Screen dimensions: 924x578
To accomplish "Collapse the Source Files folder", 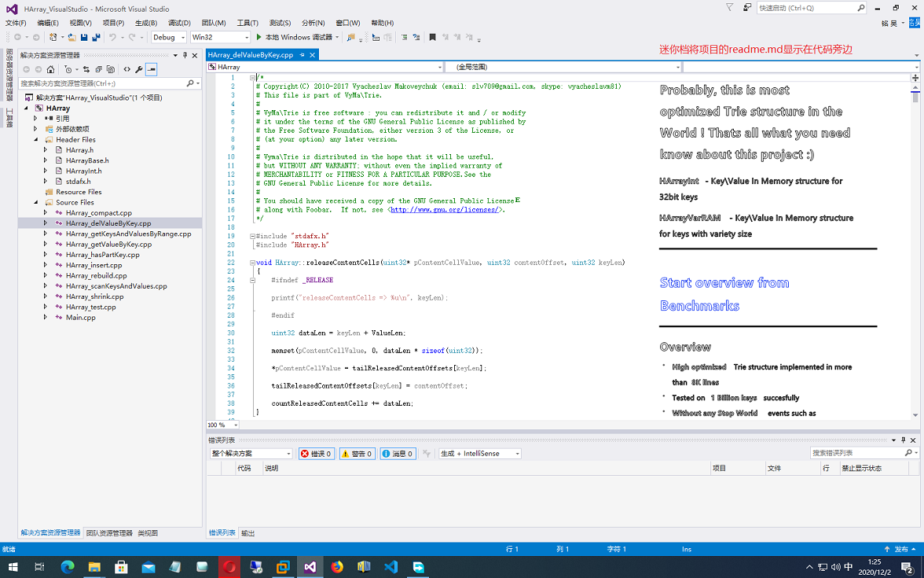I will click(36, 202).
